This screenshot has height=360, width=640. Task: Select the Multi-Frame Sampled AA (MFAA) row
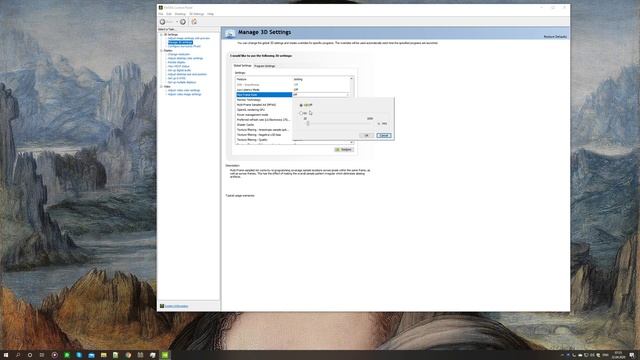click(x=264, y=105)
